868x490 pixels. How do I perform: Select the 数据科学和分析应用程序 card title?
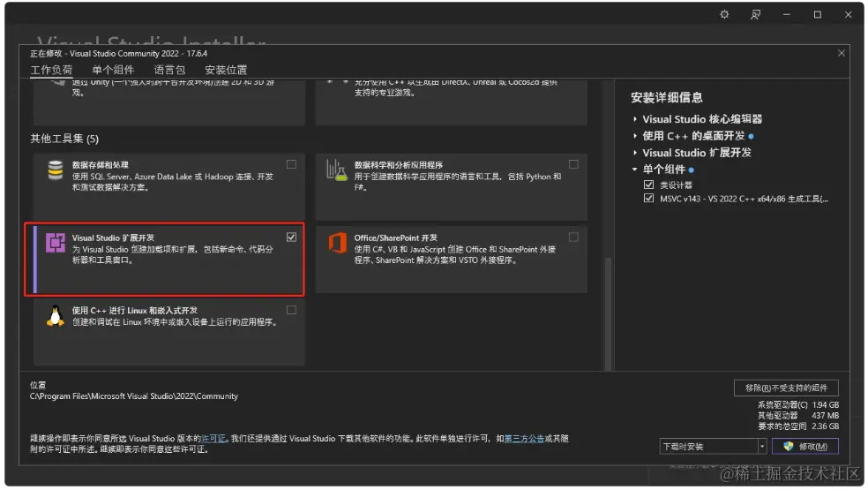tap(399, 164)
